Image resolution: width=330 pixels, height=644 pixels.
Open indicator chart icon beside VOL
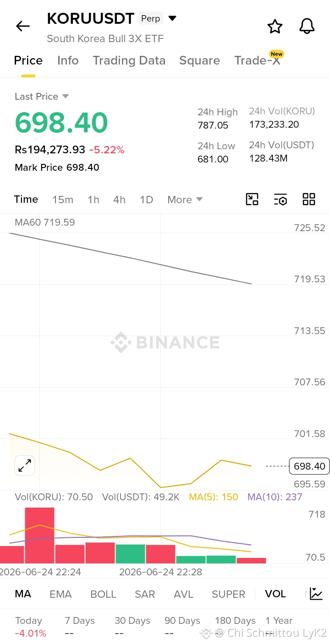pos(316,594)
